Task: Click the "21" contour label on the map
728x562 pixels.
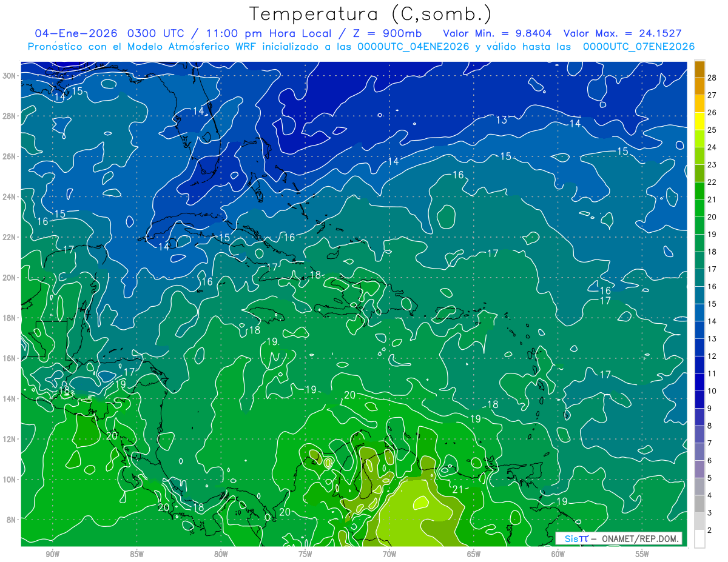Action: click(458, 489)
